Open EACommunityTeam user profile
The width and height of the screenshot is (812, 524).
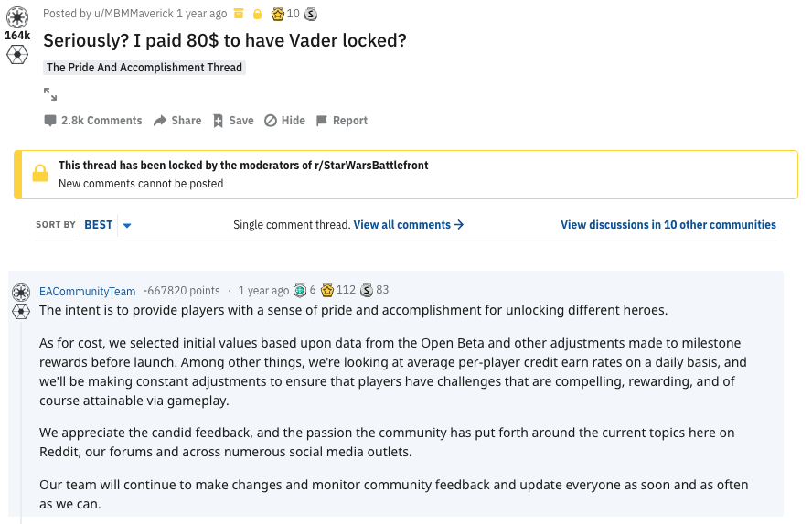[x=88, y=291]
